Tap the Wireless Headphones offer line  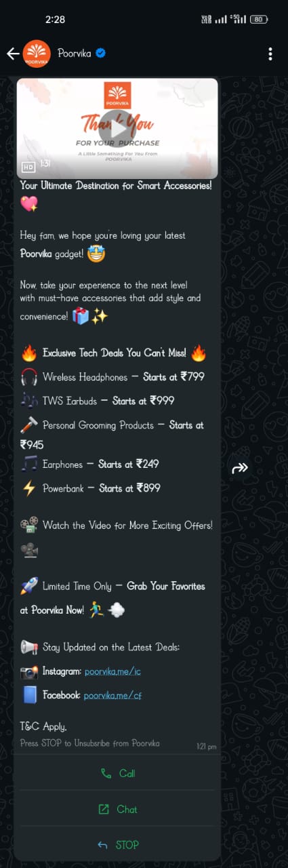pos(113,376)
